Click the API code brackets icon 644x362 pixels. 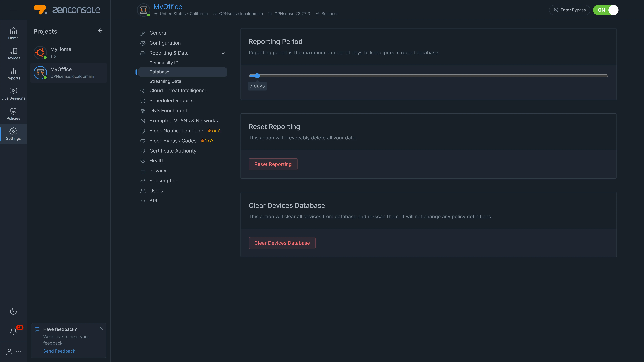pyautogui.click(x=143, y=201)
